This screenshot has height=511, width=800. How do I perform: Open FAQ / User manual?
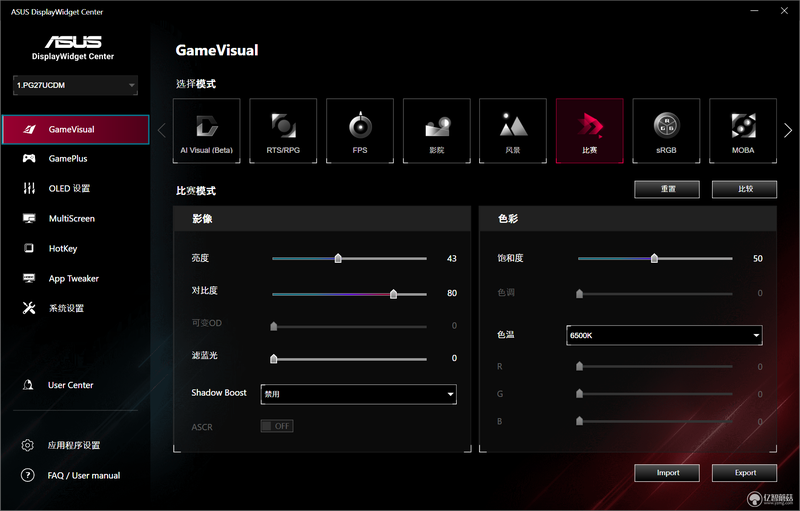[x=84, y=475]
